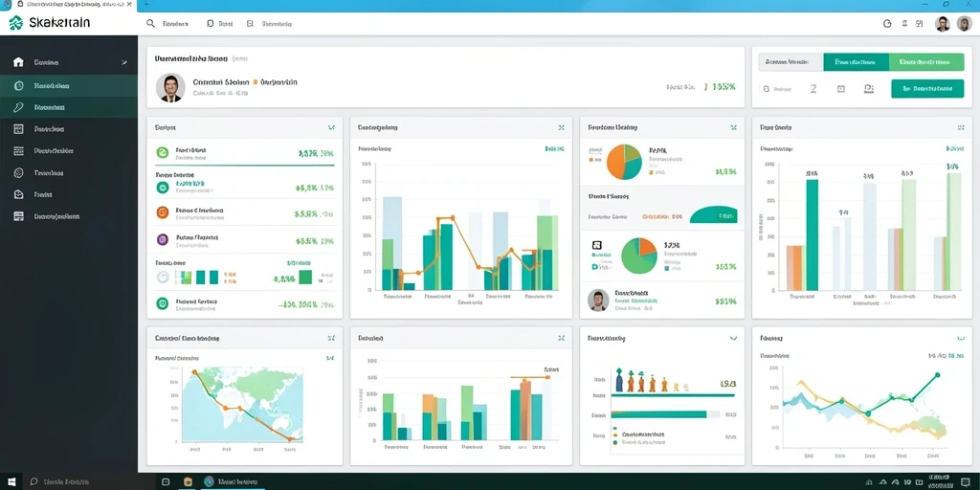980x490 pixels.
Task: Switch to the teal middle tab in the top-right card
Action: pyautogui.click(x=856, y=62)
